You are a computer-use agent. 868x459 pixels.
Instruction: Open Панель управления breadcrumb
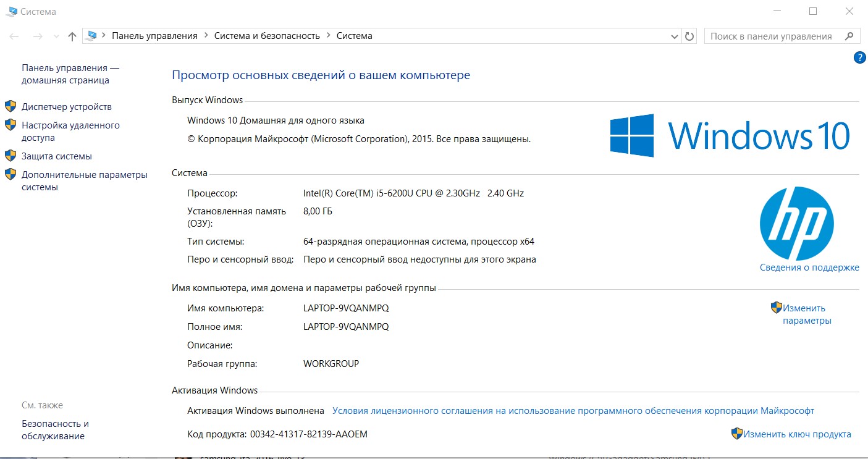(154, 36)
